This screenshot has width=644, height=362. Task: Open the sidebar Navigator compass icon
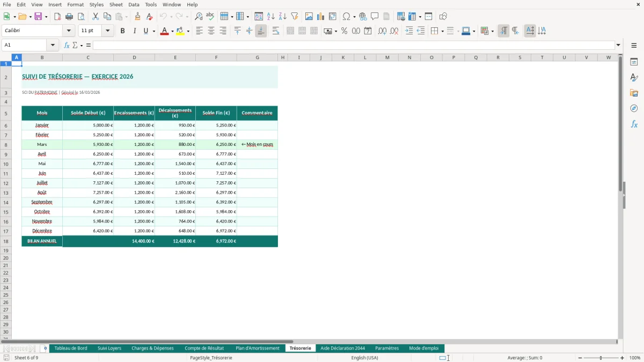634,108
